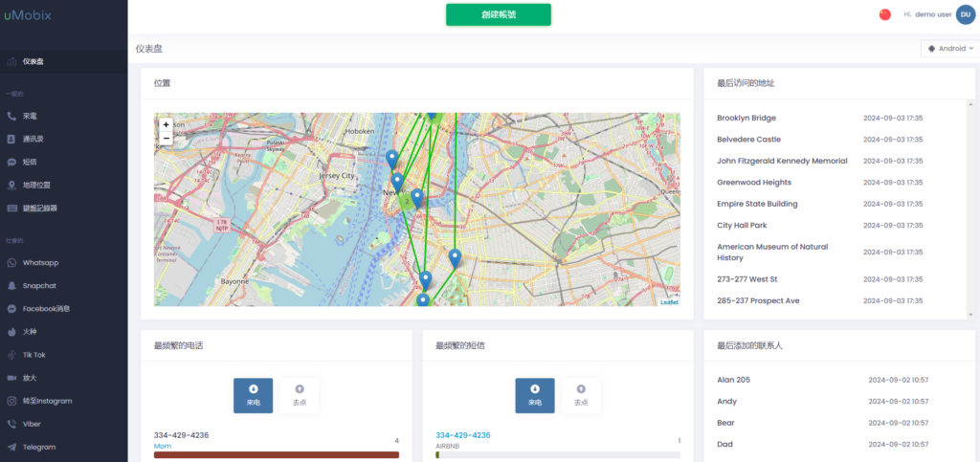Click the Facebook Messenger icon
Image resolution: width=980 pixels, height=462 pixels.
11,308
